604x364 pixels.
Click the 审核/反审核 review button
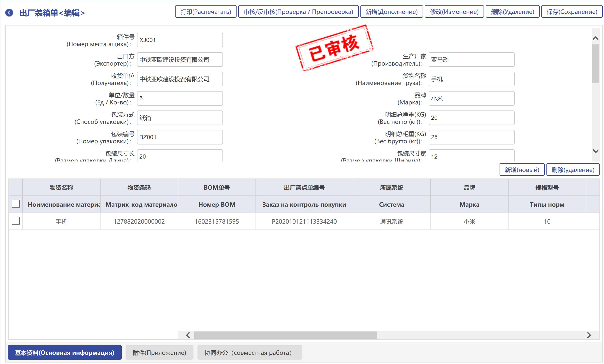point(298,12)
